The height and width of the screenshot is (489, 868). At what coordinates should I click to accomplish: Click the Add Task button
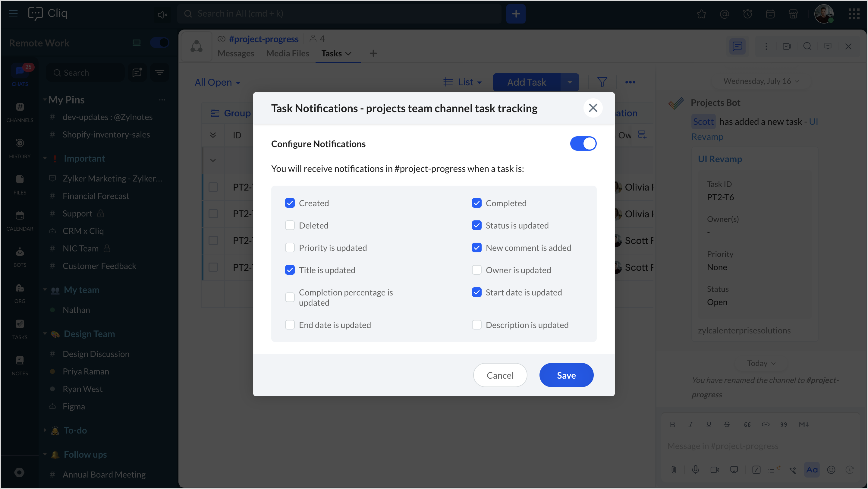tap(526, 82)
